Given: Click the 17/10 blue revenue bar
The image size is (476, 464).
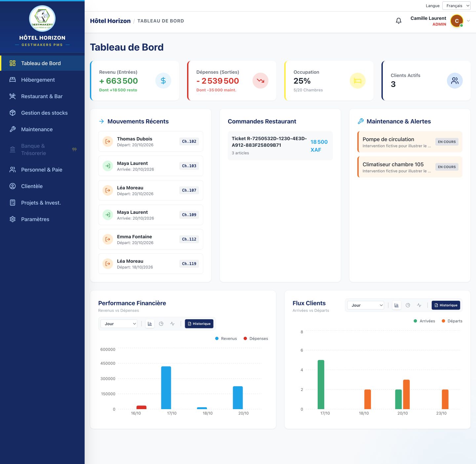Looking at the screenshot, I should tap(166, 388).
